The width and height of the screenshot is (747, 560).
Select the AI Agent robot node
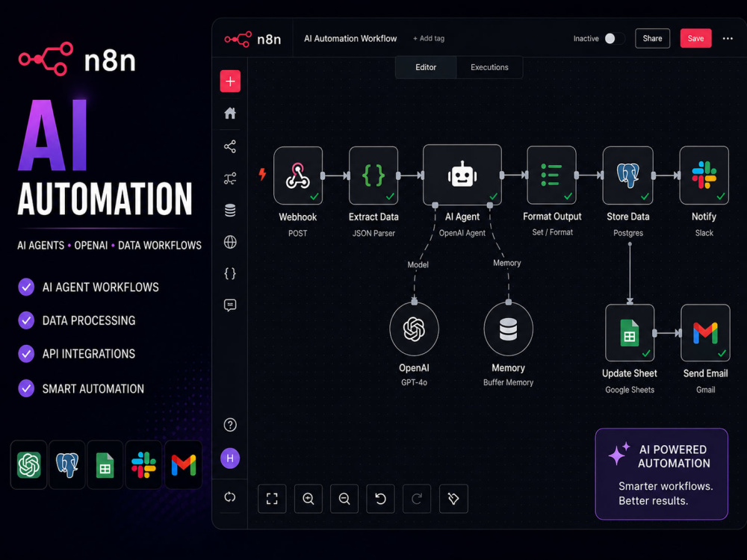click(462, 175)
